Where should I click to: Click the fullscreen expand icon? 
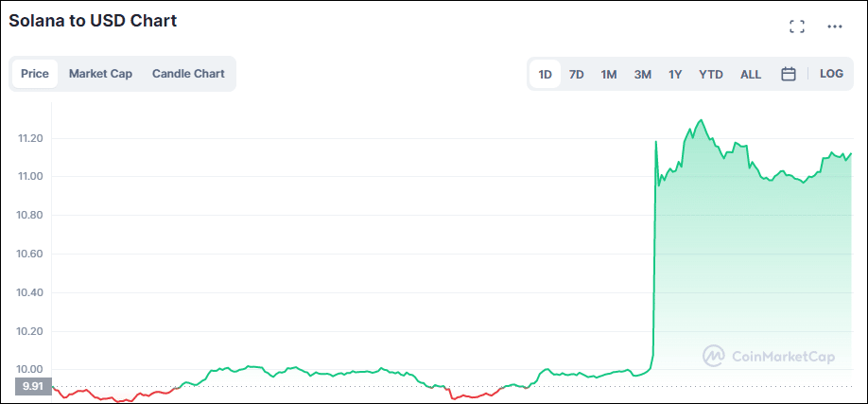797,26
